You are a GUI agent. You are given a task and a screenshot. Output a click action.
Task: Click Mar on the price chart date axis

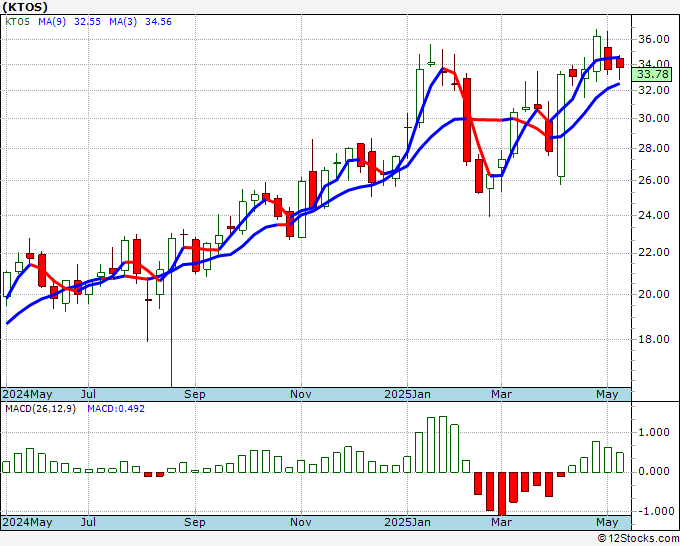501,394
